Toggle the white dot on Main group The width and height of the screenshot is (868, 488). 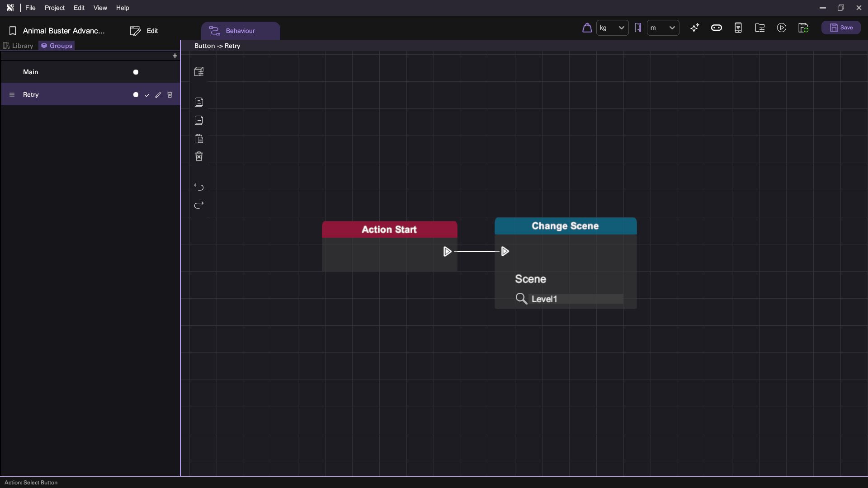(x=136, y=72)
